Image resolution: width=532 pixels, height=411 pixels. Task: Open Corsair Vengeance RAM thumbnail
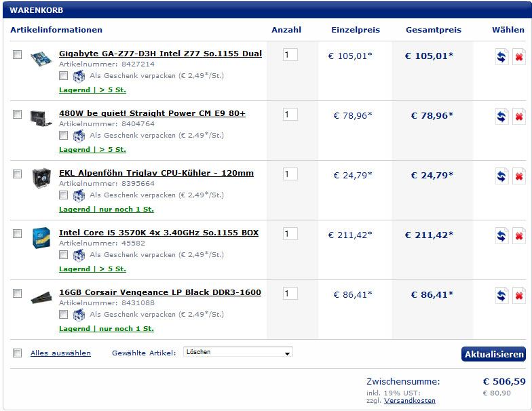pos(41,297)
